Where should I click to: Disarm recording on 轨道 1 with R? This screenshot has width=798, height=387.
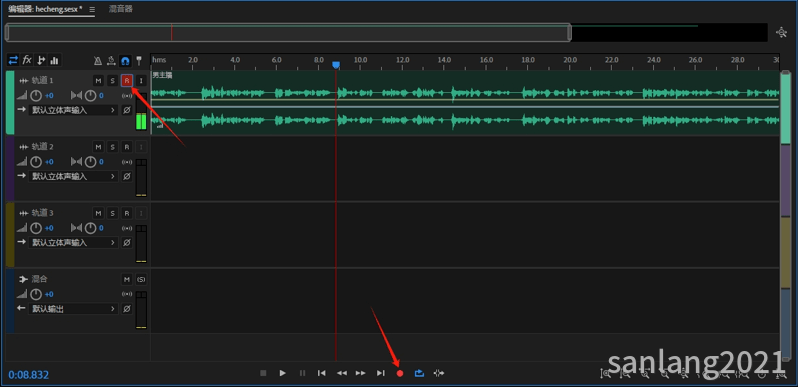127,80
